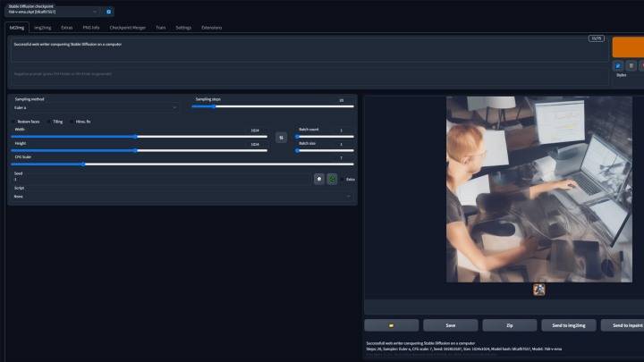Screen dimensions: 644x362
Task: Click into the negative prompt field
Action: coord(304,73)
